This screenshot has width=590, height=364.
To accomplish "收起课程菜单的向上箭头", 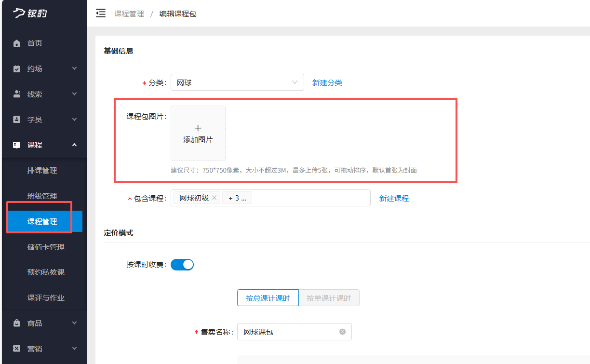I will [x=74, y=145].
